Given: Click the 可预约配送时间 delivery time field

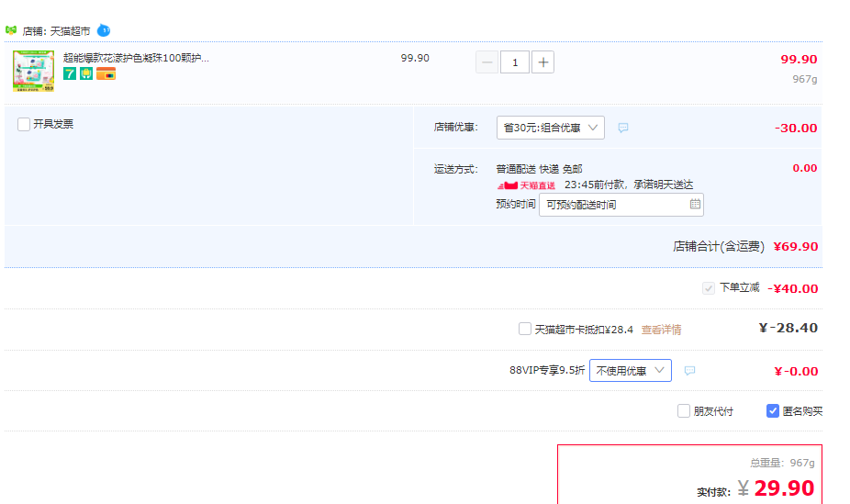Looking at the screenshot, I should (x=621, y=205).
